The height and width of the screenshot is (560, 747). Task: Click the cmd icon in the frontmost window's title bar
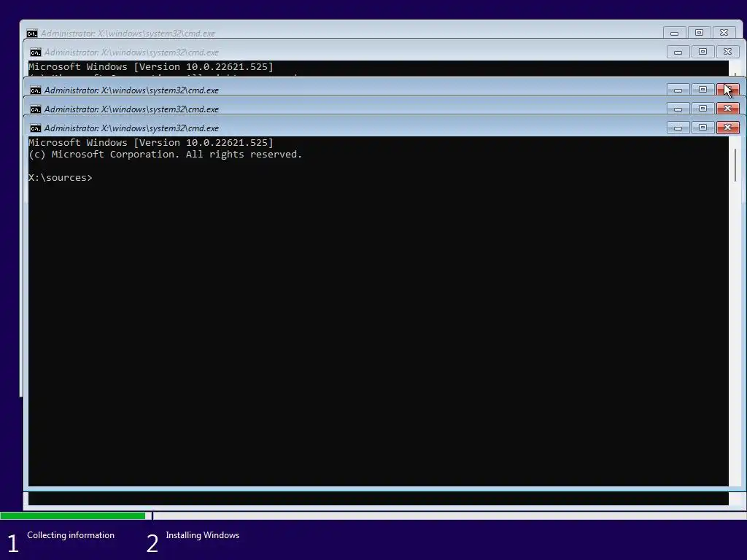tap(35, 128)
